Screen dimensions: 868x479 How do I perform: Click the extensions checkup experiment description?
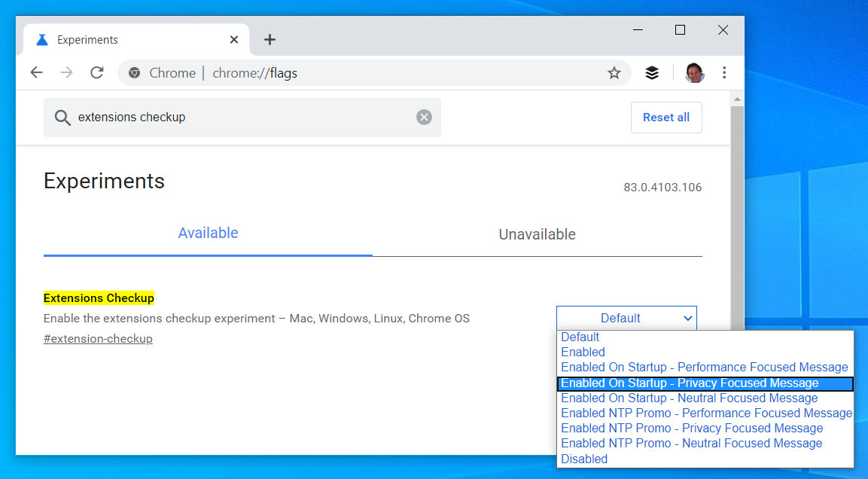pyautogui.click(x=256, y=319)
